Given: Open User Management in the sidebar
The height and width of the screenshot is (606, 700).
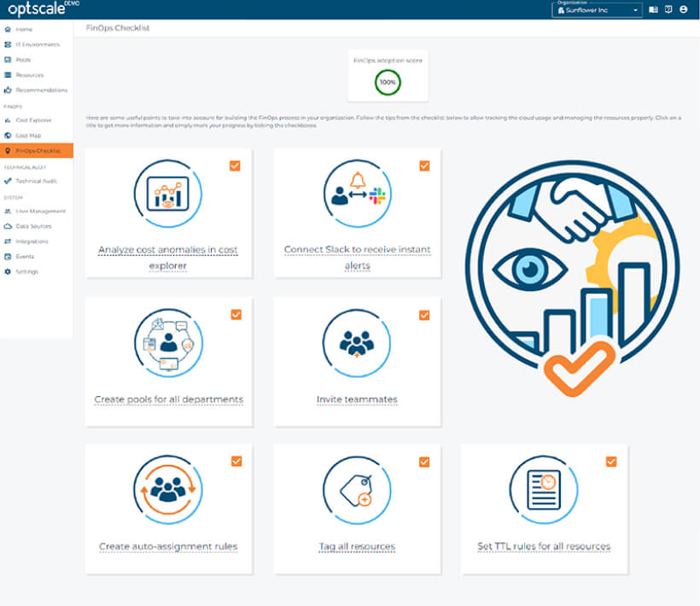Looking at the screenshot, I should 37,211.
